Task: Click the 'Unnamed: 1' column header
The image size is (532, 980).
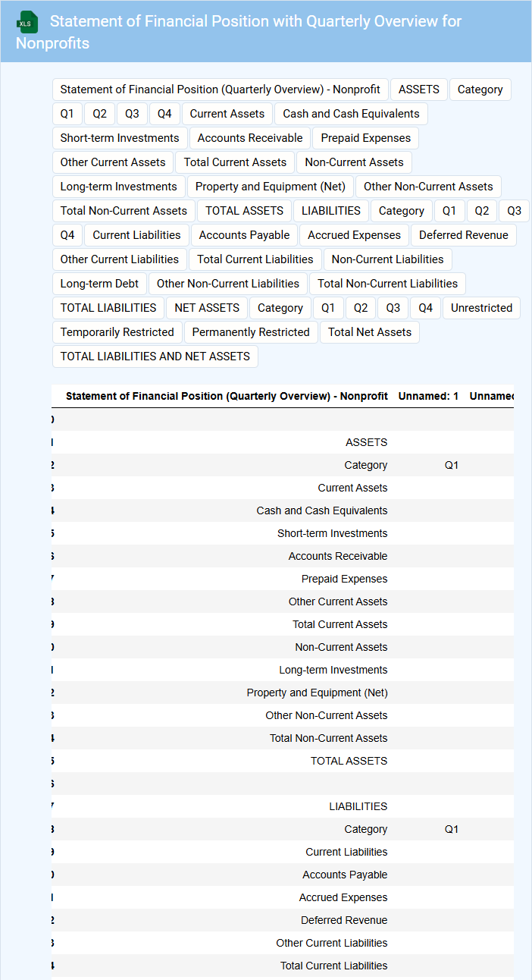Action: click(428, 396)
